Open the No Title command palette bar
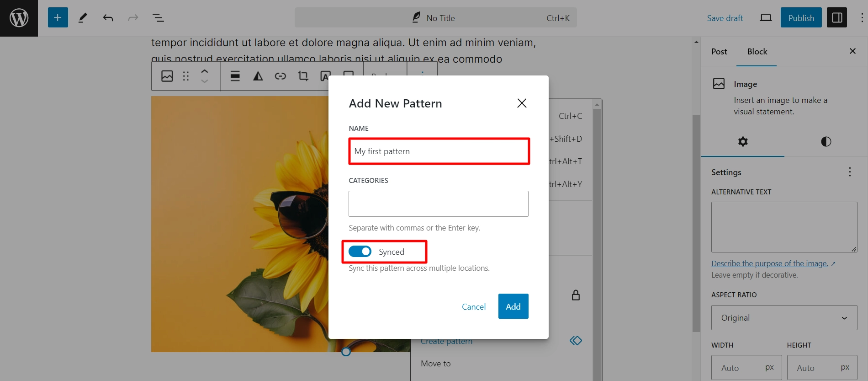The image size is (868, 381). 435,18
